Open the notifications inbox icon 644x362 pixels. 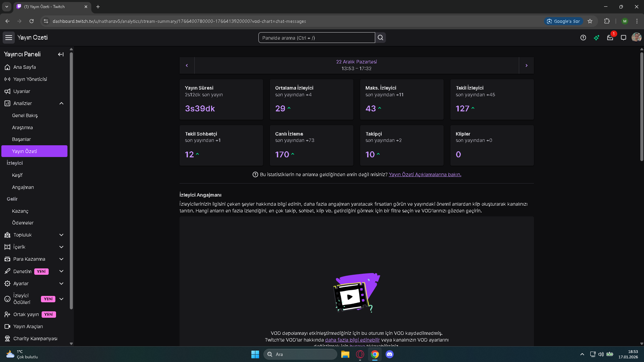click(610, 38)
